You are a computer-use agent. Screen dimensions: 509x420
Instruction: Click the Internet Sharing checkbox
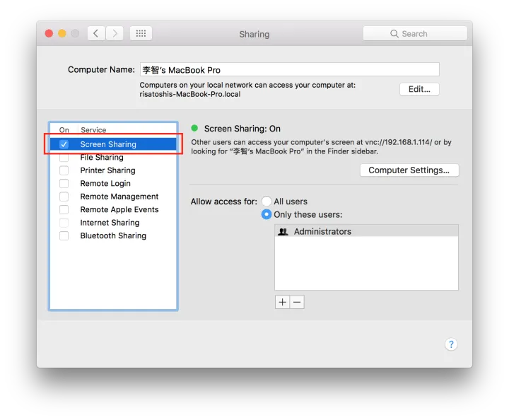[64, 223]
